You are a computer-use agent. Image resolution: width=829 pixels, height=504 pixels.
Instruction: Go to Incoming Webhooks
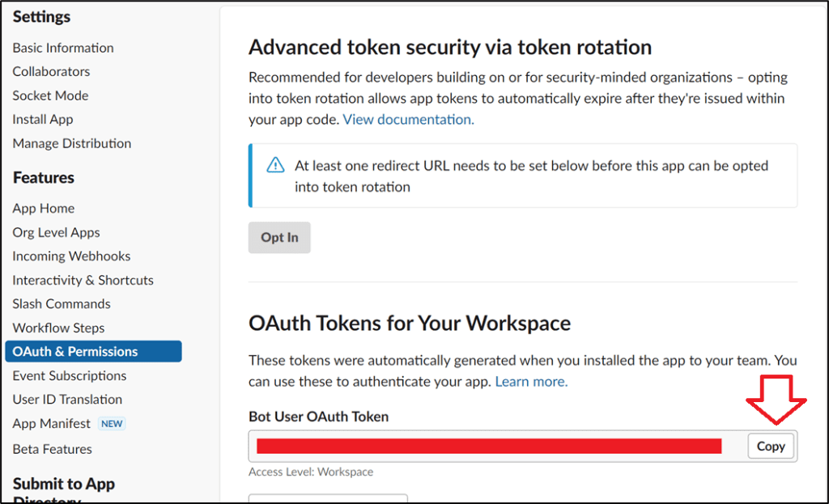[x=71, y=256]
